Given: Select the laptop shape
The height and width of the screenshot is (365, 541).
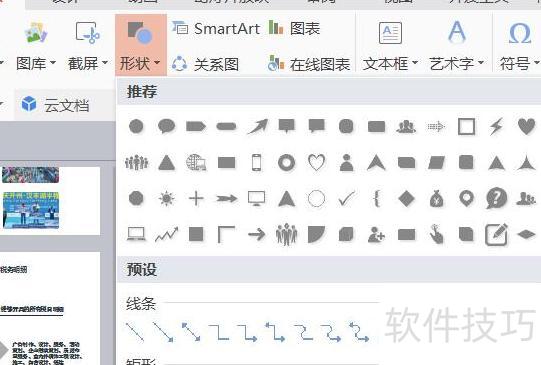Looking at the screenshot, I should [136, 235].
